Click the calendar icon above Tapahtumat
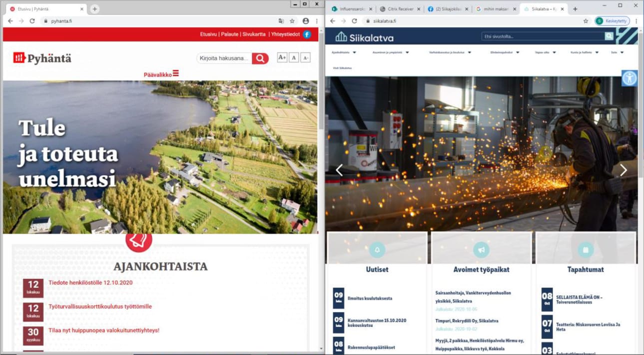The width and height of the screenshot is (644, 355). click(586, 249)
